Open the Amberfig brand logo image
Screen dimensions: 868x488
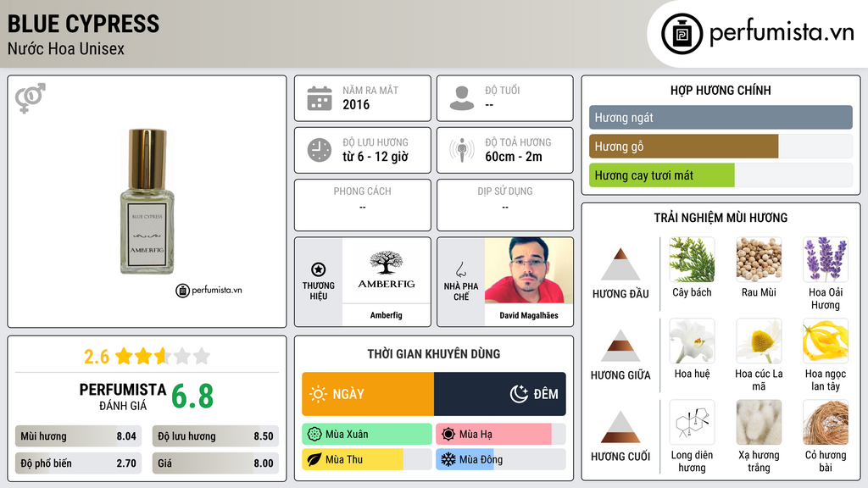click(387, 270)
